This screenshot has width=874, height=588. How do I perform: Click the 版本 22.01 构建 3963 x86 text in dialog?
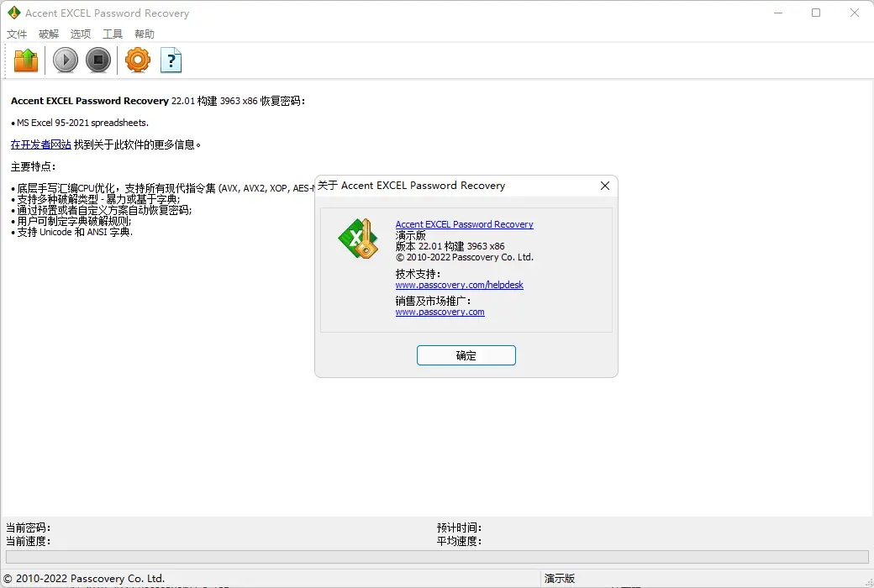pos(450,246)
